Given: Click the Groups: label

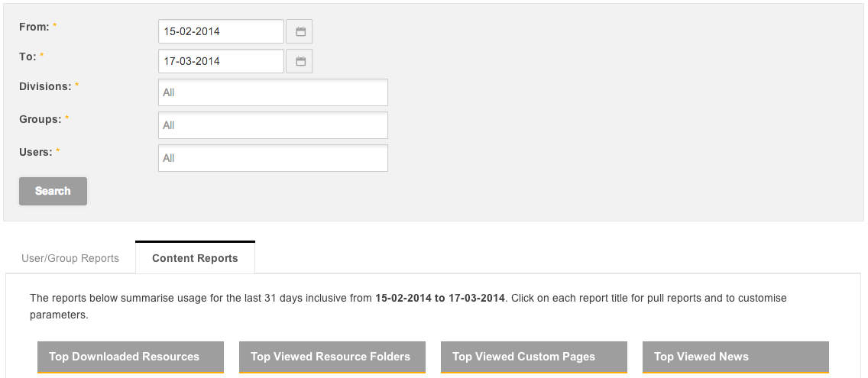Looking at the screenshot, I should pos(40,119).
